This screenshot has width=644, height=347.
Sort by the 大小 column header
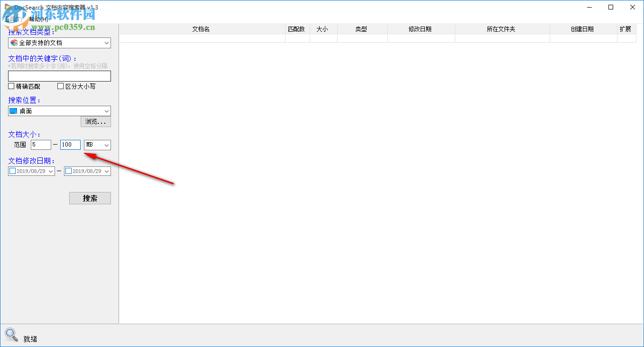click(323, 29)
